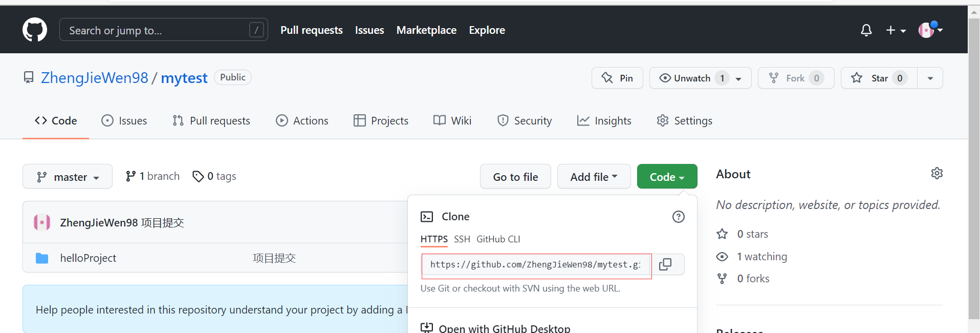Open the mytest repository link
980x333 pixels.
point(184,78)
